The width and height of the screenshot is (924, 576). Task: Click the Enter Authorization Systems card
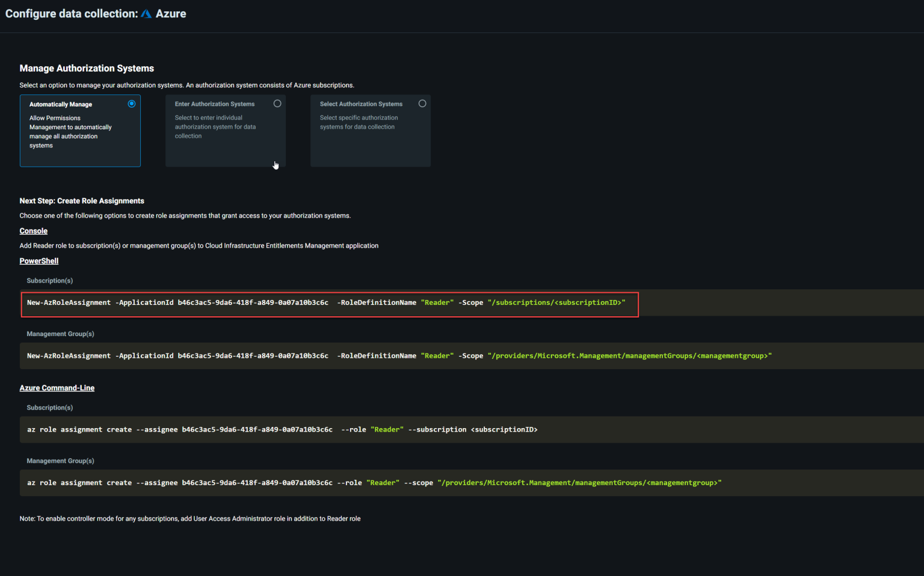[x=225, y=130]
